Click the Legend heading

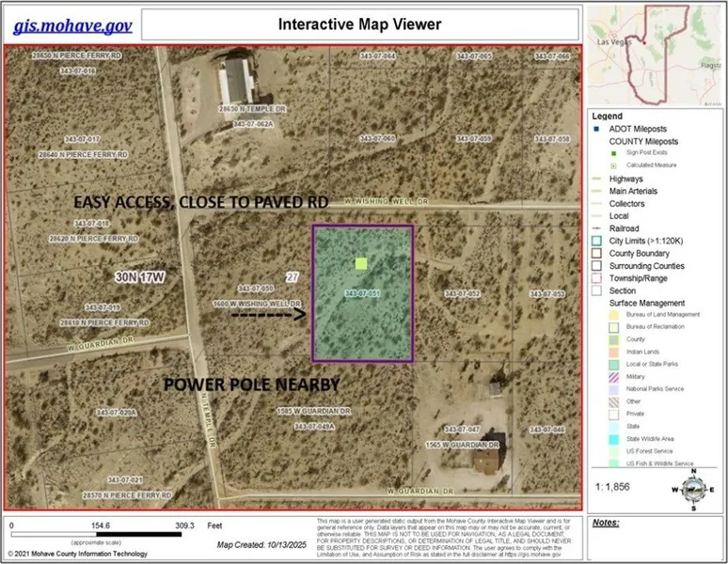click(609, 115)
